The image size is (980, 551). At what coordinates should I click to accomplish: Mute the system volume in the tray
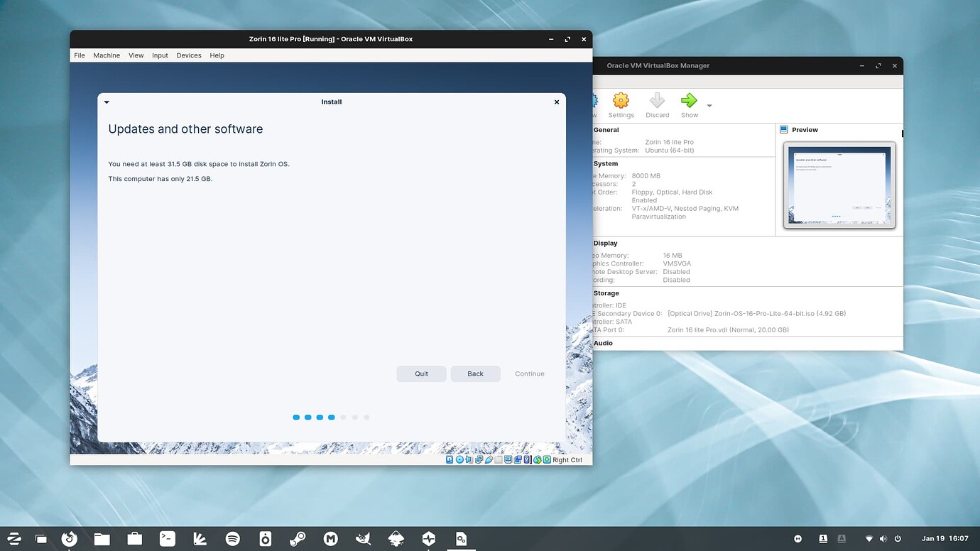883,538
